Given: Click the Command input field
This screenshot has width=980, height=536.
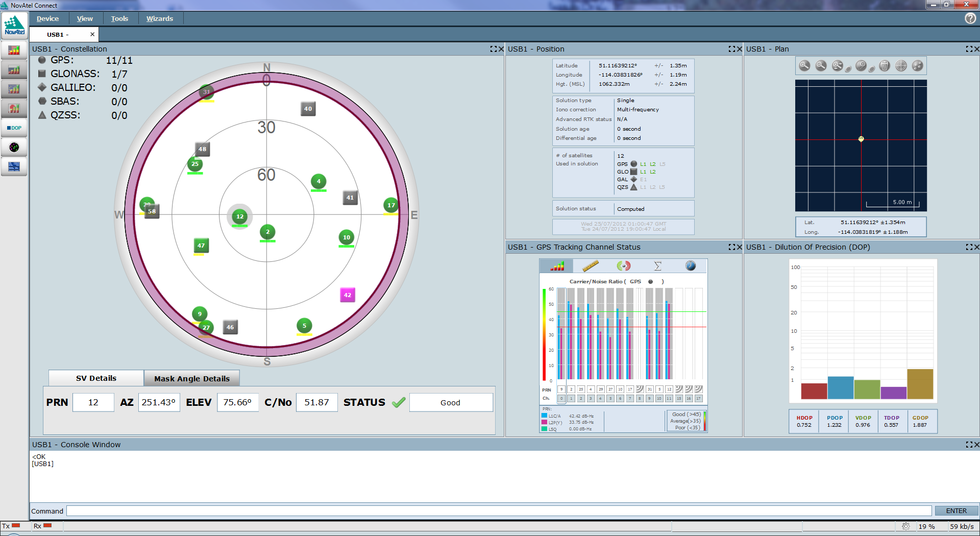Looking at the screenshot, I should pos(498,511).
